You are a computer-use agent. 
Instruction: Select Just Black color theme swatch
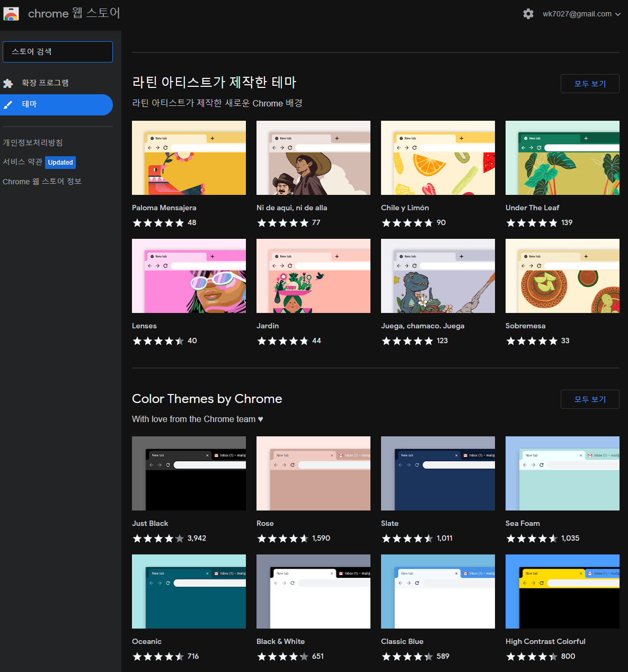(189, 473)
